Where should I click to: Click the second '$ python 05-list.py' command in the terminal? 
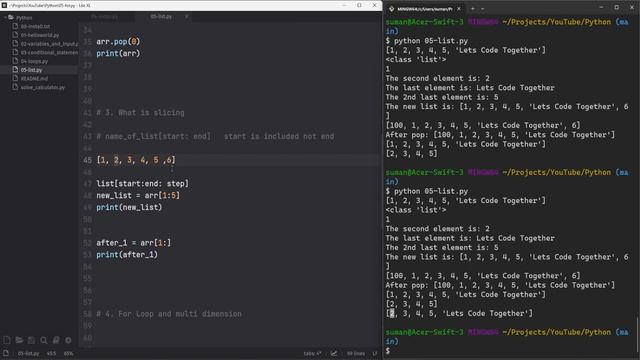pyautogui.click(x=427, y=191)
